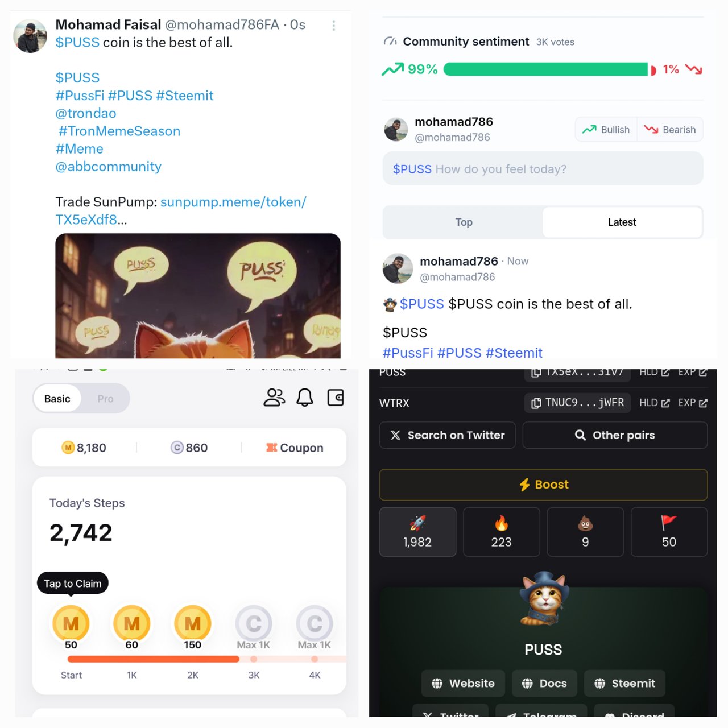The height and width of the screenshot is (728, 728).
Task: Open the sunpump.meme token link
Action: click(181, 210)
